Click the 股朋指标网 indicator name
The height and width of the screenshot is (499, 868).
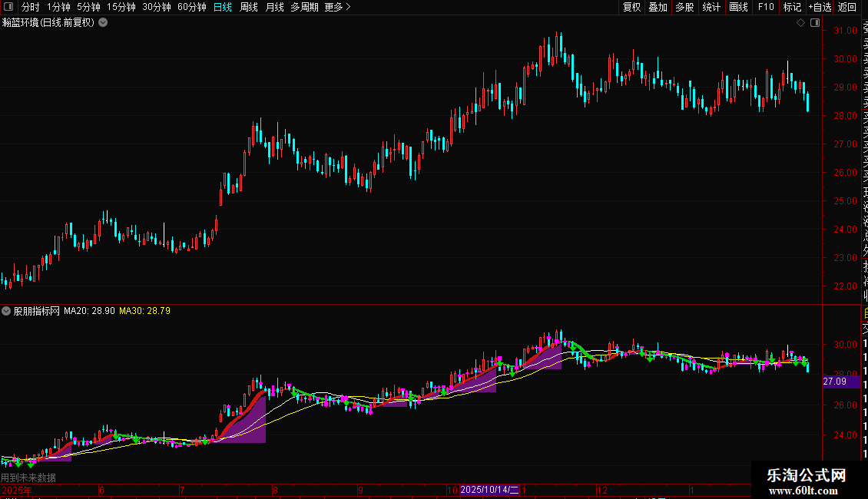[37, 311]
